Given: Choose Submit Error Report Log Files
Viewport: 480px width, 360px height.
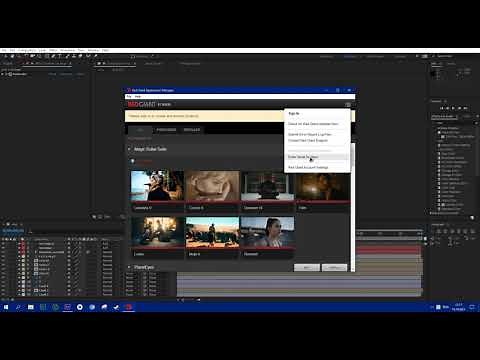Looking at the screenshot, I should pyautogui.click(x=310, y=134).
